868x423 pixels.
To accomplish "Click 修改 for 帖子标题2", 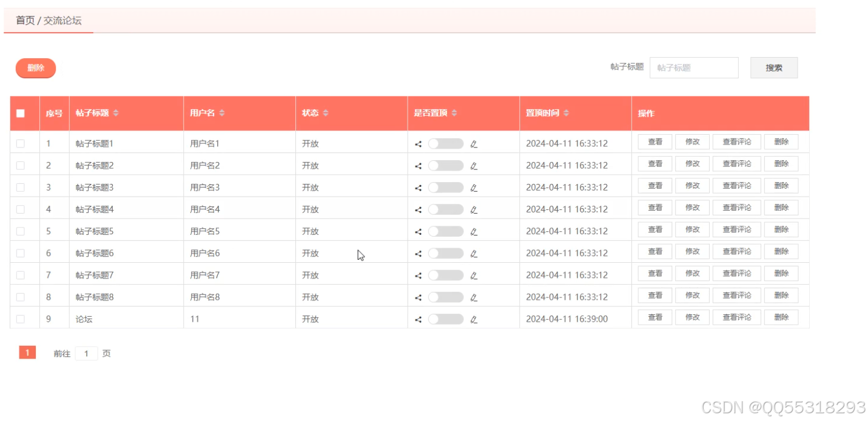I will tap(692, 164).
